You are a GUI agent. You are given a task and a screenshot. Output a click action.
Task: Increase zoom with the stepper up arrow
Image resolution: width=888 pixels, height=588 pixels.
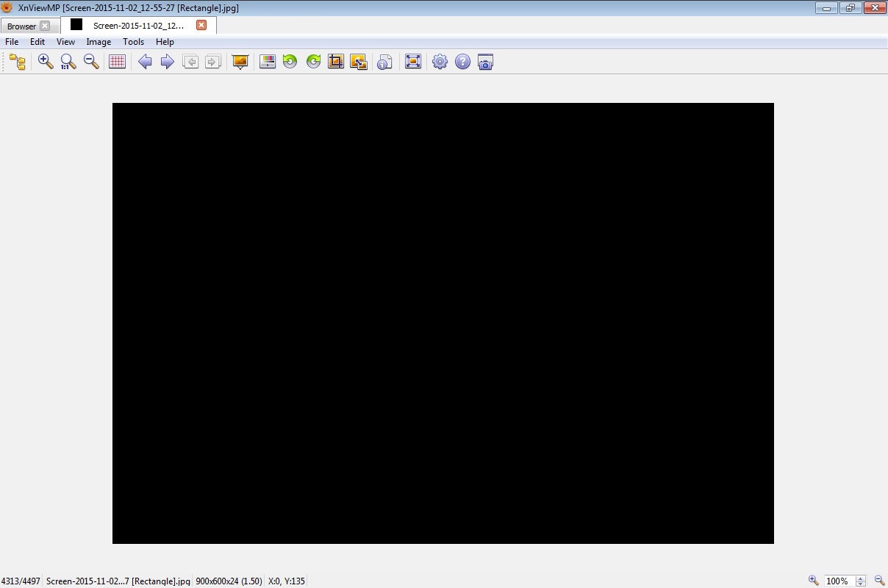861,578
